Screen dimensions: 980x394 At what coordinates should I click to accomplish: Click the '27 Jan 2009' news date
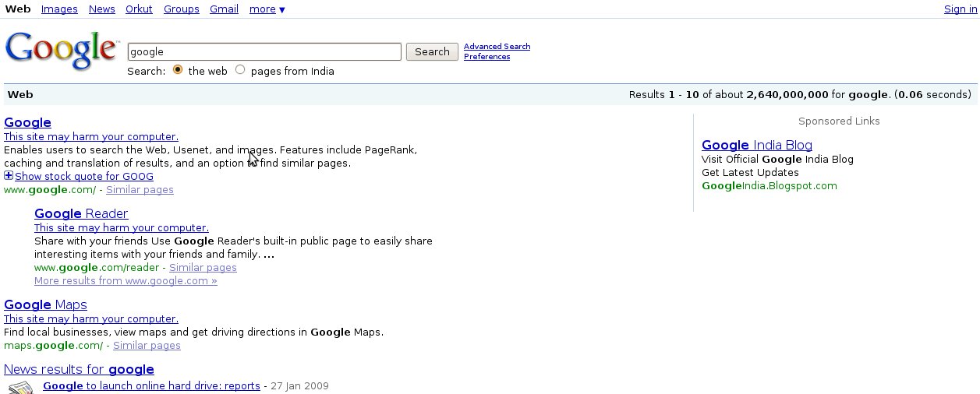pos(299,386)
